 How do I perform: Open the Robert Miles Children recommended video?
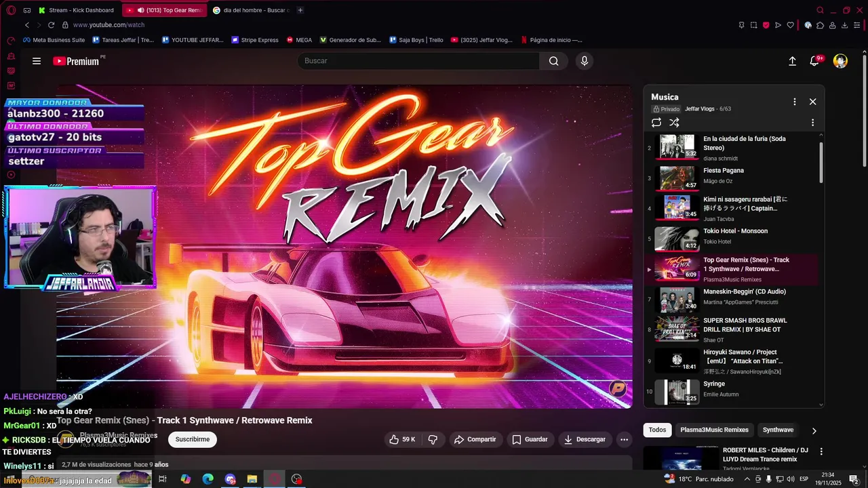pyautogui.click(x=766, y=454)
